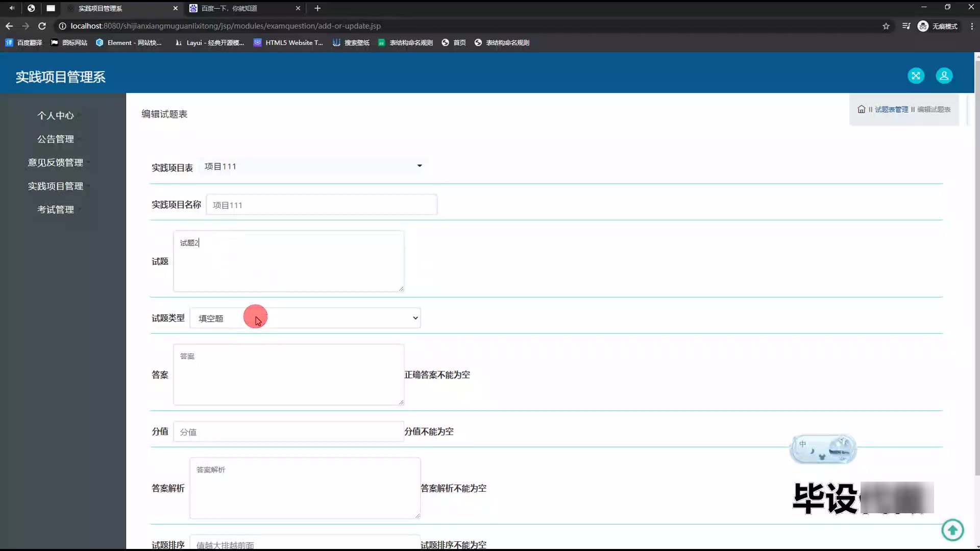The image size is (980, 551).
Task: Click the 实践项目管理系 header title
Action: click(60, 77)
